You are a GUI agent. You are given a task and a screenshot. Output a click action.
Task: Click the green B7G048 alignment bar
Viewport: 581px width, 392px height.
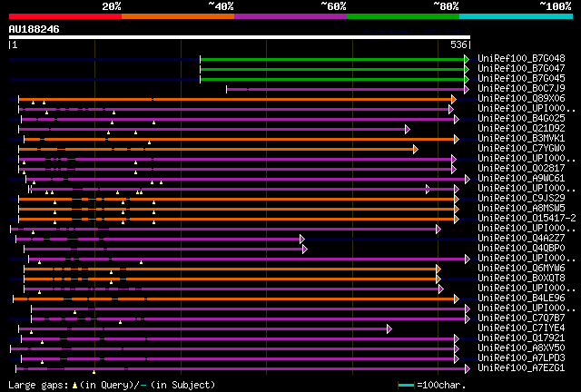[x=332, y=59]
